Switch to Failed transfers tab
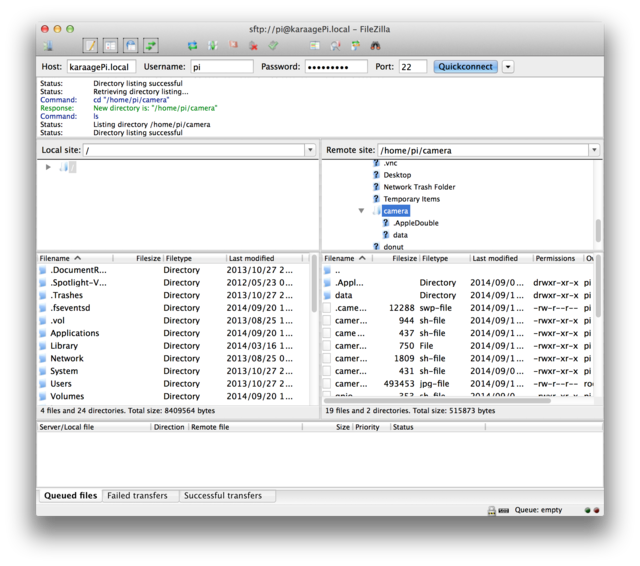 (138, 495)
